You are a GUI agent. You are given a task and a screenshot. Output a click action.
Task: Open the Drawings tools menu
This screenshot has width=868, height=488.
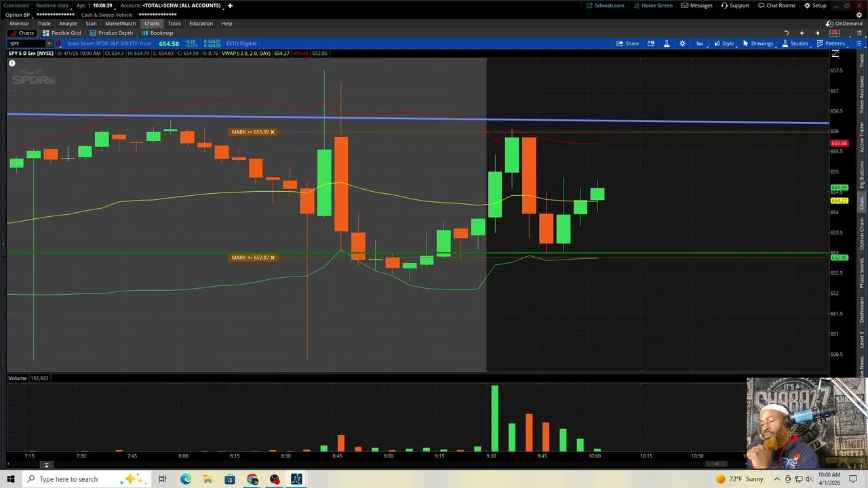pos(757,43)
